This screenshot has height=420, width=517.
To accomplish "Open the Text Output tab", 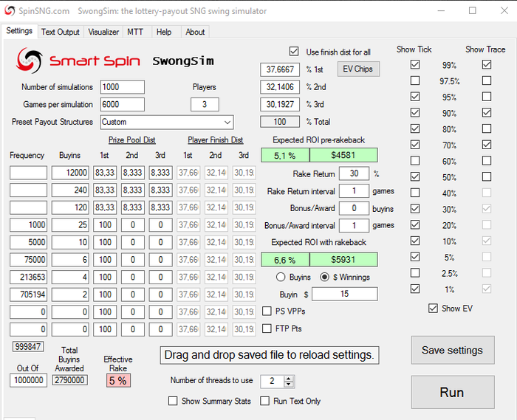I will click(61, 32).
